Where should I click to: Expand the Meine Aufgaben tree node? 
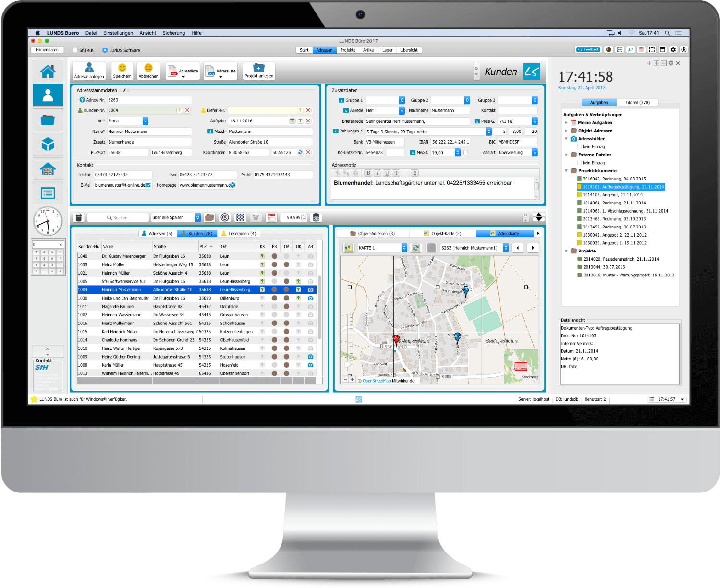pyautogui.click(x=566, y=123)
